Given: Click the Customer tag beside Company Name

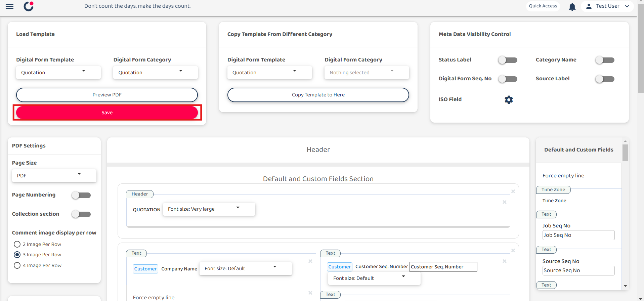Looking at the screenshot, I should tap(145, 269).
